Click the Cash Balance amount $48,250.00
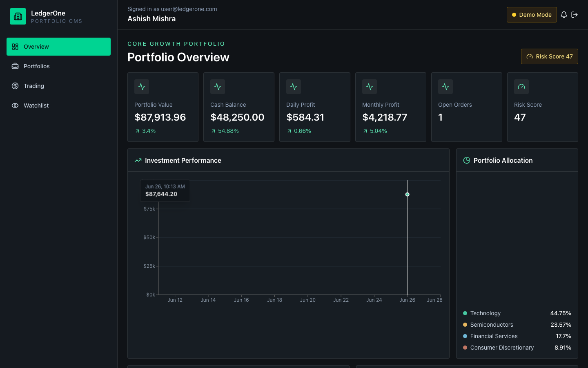The image size is (588, 368). pyautogui.click(x=237, y=117)
